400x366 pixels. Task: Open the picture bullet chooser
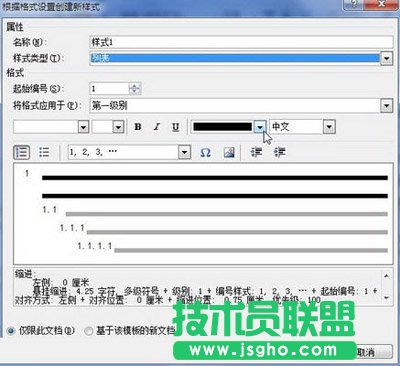coord(229,152)
